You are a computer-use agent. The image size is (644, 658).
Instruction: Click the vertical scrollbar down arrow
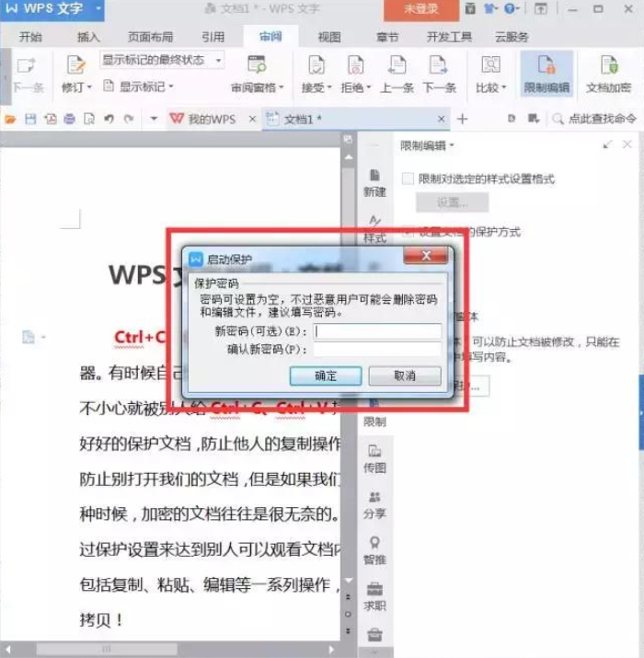click(x=349, y=581)
